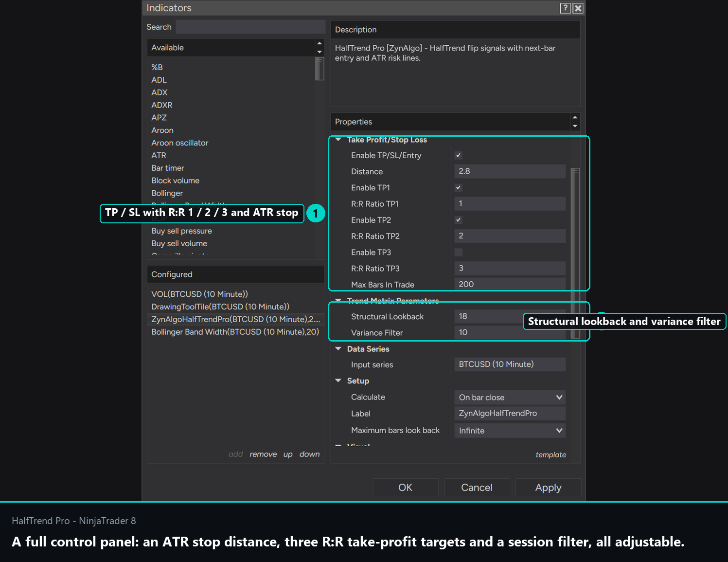
Task: Edit the R:R Ratio TP2 field
Action: tap(510, 236)
